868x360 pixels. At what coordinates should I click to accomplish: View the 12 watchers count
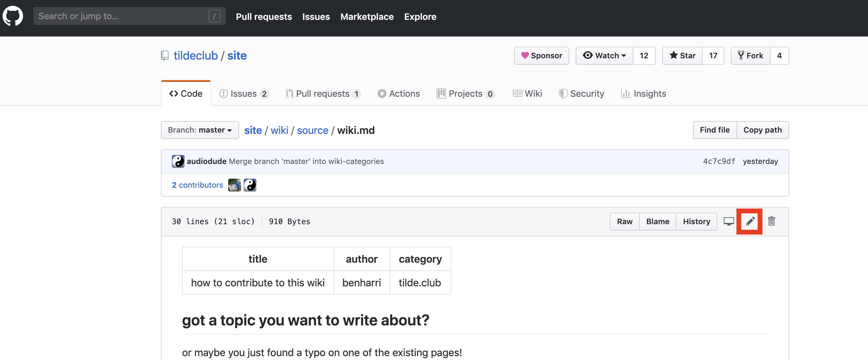coord(644,55)
